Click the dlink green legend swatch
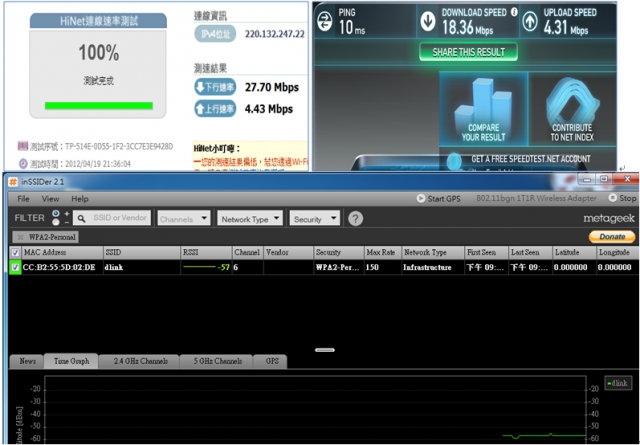Screen dimensions: 640x445 coord(609,383)
